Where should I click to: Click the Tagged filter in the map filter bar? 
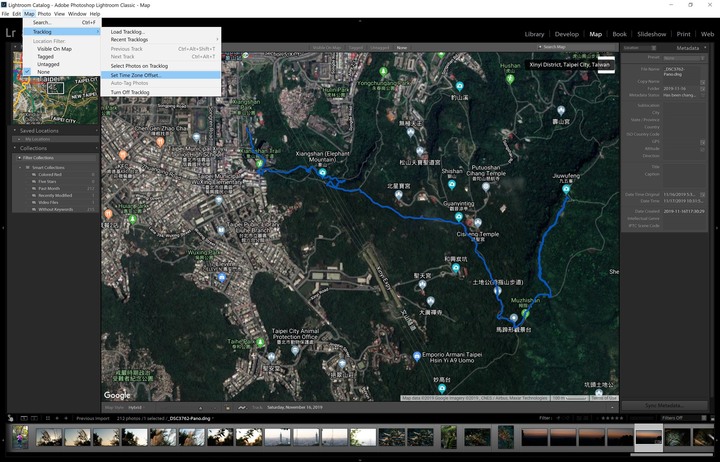(x=355, y=47)
